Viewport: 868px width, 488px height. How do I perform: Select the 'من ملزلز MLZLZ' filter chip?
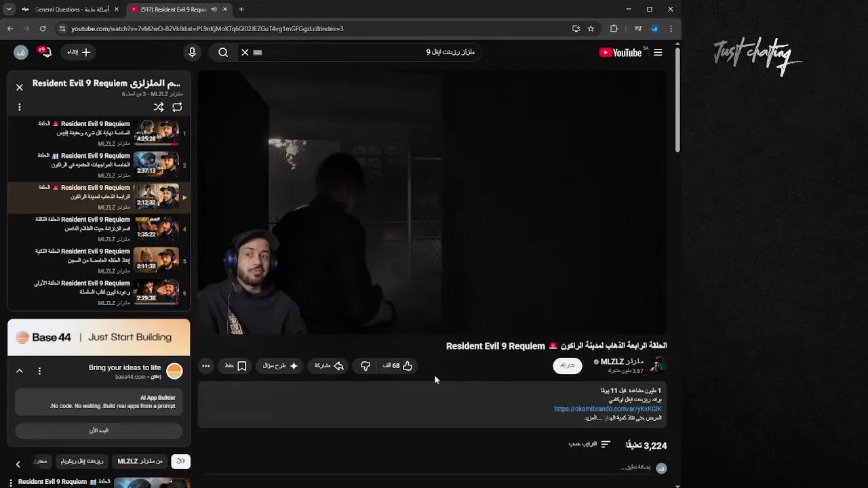tap(140, 462)
